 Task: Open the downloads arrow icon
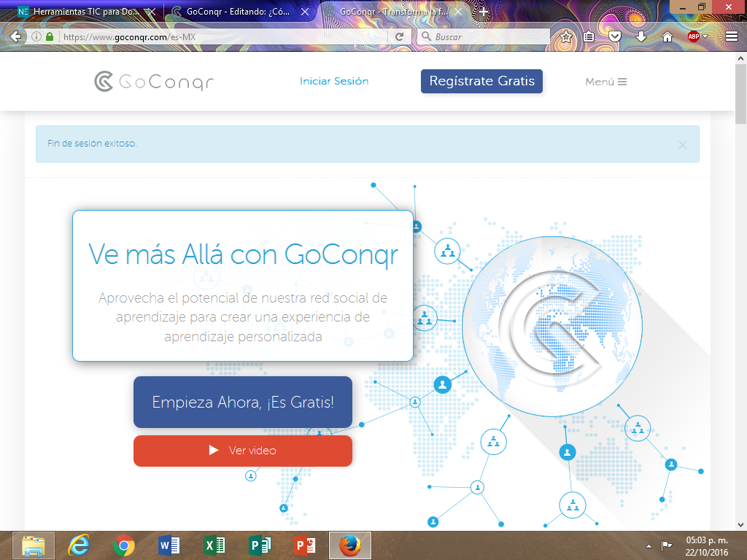[641, 36]
